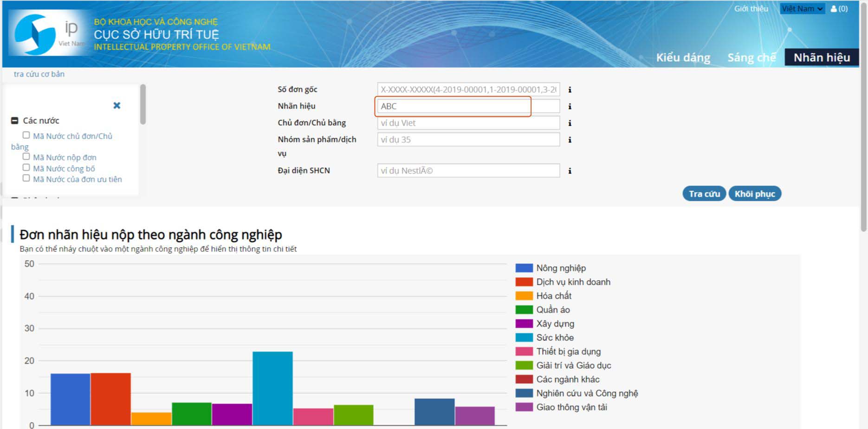Image resolution: width=868 pixels, height=429 pixels.
Task: Switch to Kiểu dáng tab
Action: click(683, 58)
